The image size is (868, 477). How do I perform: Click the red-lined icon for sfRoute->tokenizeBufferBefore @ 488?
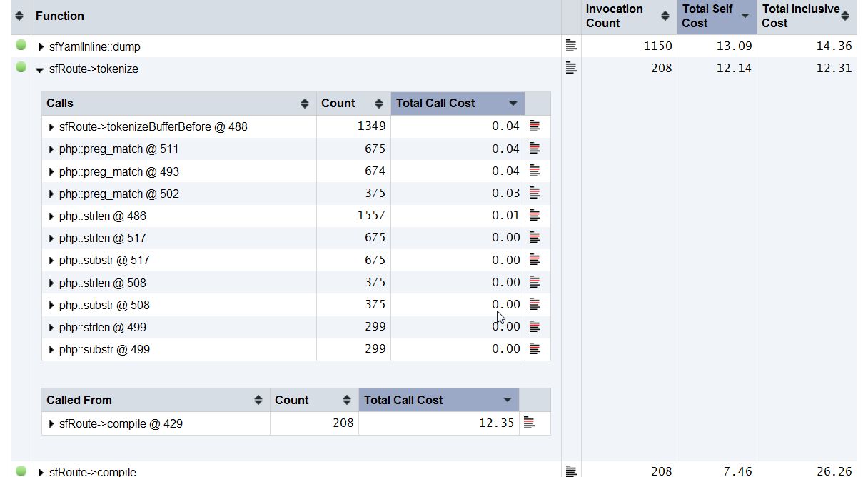tap(535, 126)
